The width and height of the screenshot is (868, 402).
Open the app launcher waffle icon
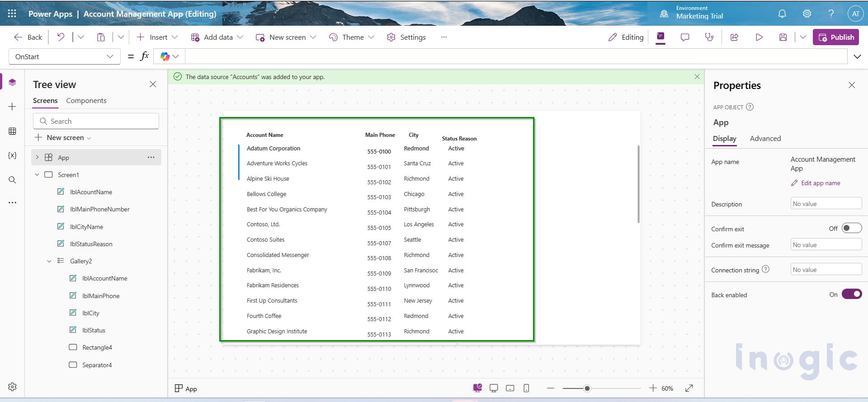point(12,14)
